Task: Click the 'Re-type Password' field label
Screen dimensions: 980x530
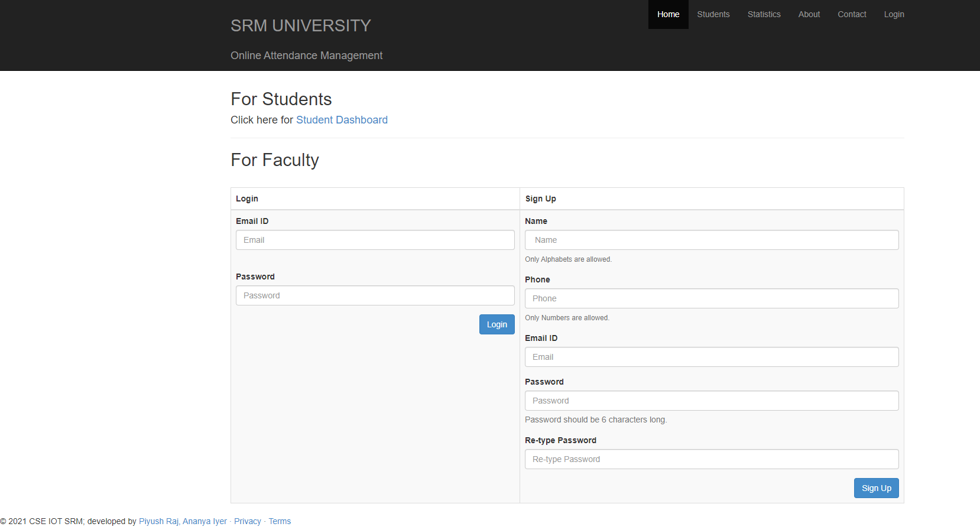Action: click(560, 440)
